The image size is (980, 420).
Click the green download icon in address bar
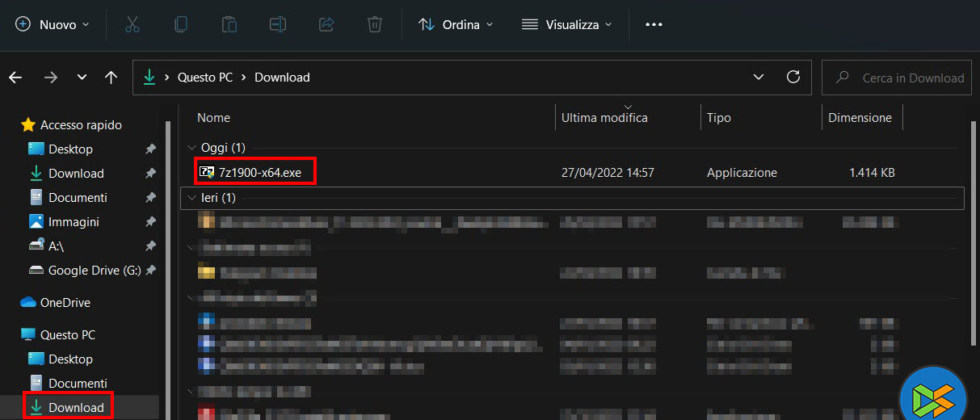click(149, 78)
